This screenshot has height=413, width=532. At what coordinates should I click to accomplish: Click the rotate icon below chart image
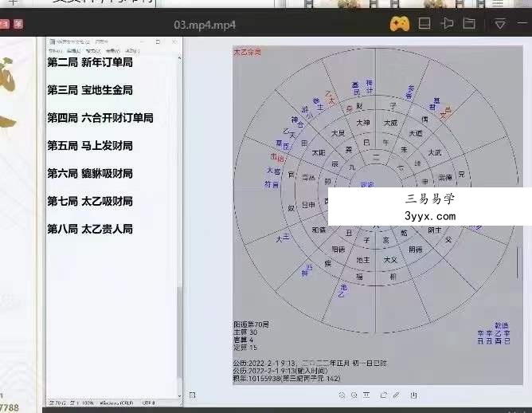(384, 395)
